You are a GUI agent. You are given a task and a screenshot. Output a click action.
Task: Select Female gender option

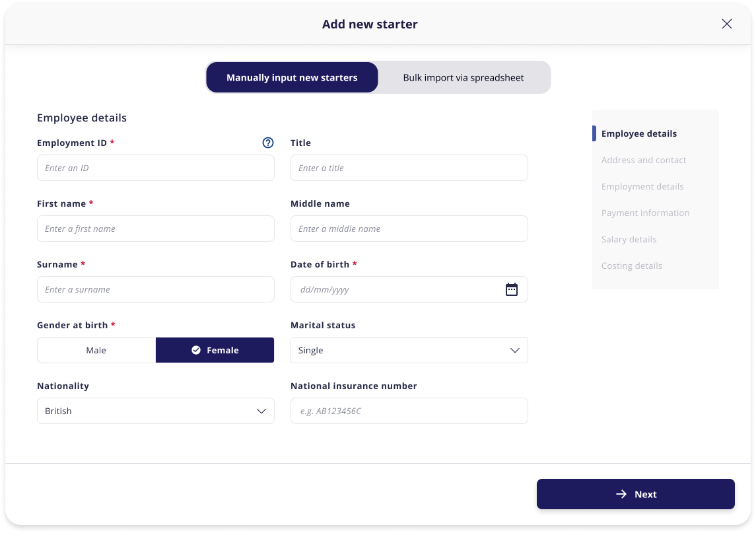(x=215, y=350)
